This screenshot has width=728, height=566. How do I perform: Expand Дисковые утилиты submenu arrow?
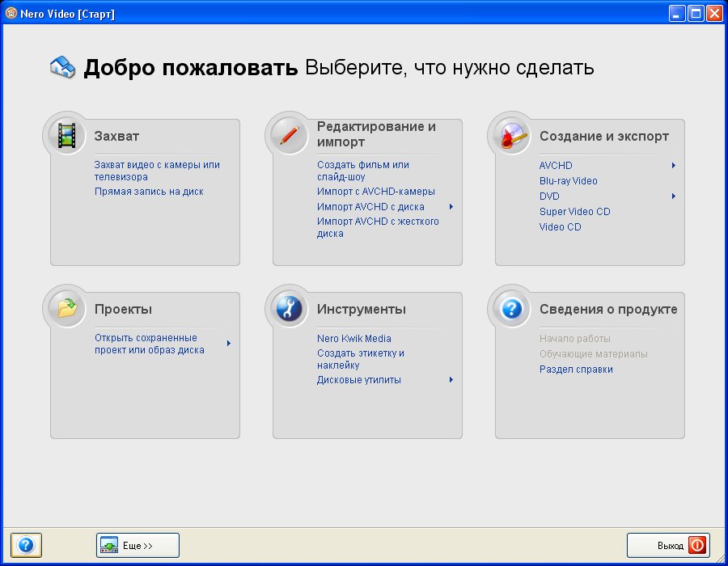click(451, 380)
